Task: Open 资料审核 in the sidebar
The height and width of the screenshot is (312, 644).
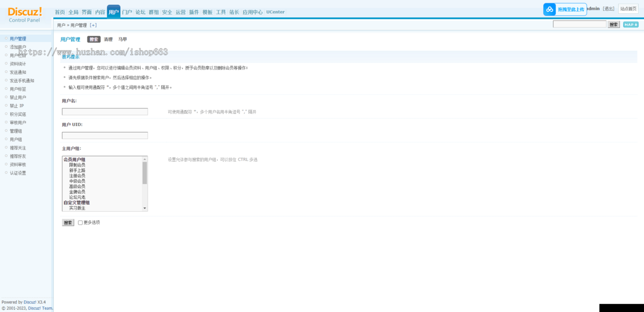Action: (18, 164)
